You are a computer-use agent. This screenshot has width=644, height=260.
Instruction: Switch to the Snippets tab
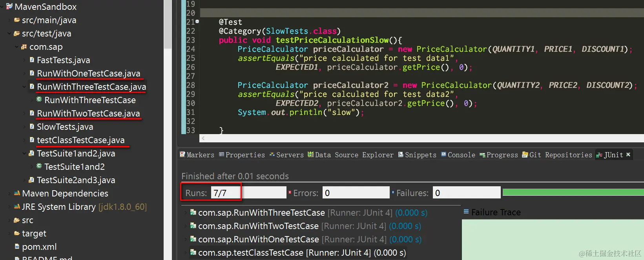click(x=417, y=155)
